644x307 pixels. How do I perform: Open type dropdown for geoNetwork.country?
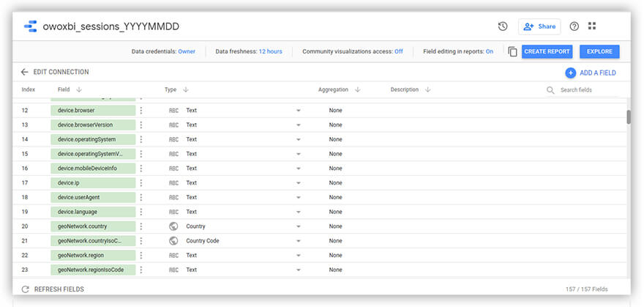[x=299, y=226]
